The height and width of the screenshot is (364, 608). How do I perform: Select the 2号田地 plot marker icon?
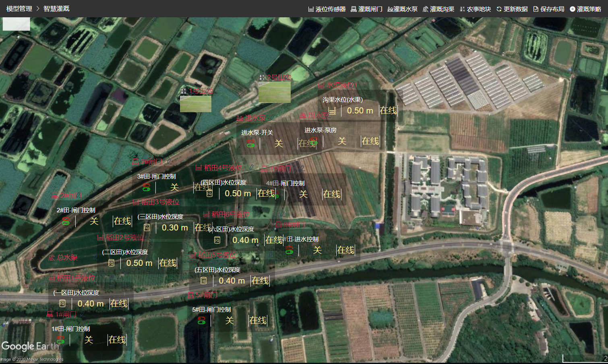point(262,77)
